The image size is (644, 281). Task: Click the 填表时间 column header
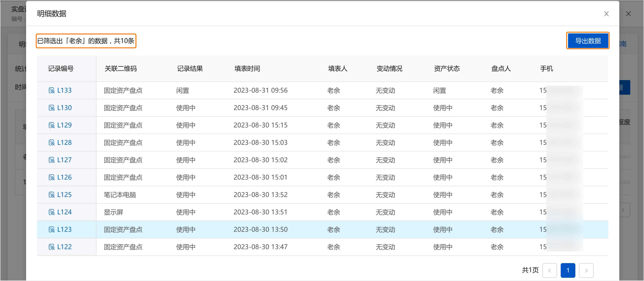pyautogui.click(x=247, y=68)
